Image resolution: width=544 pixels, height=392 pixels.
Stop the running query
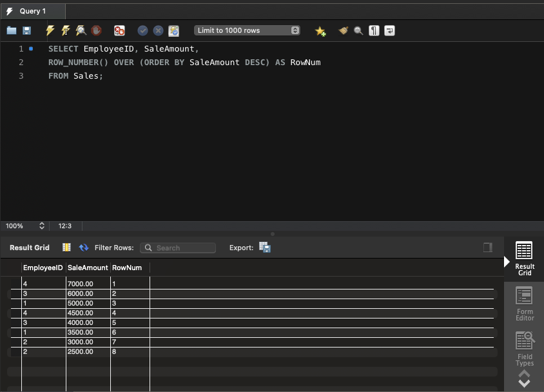tap(96, 30)
